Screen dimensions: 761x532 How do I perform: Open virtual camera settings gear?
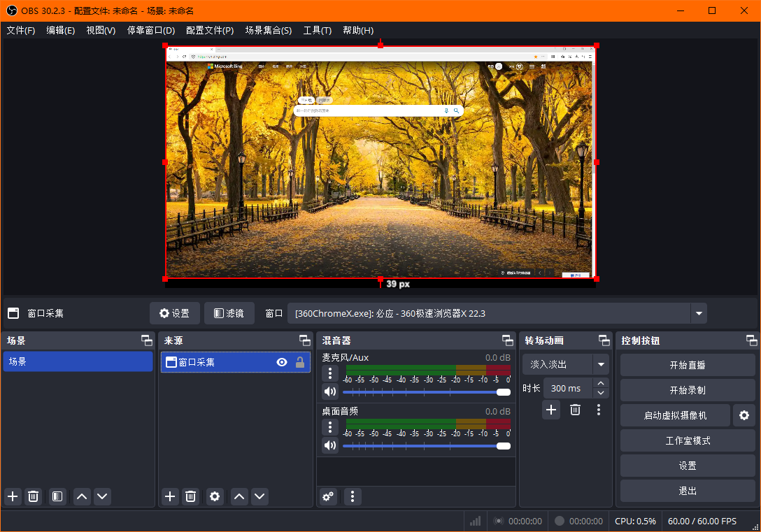[x=744, y=415]
